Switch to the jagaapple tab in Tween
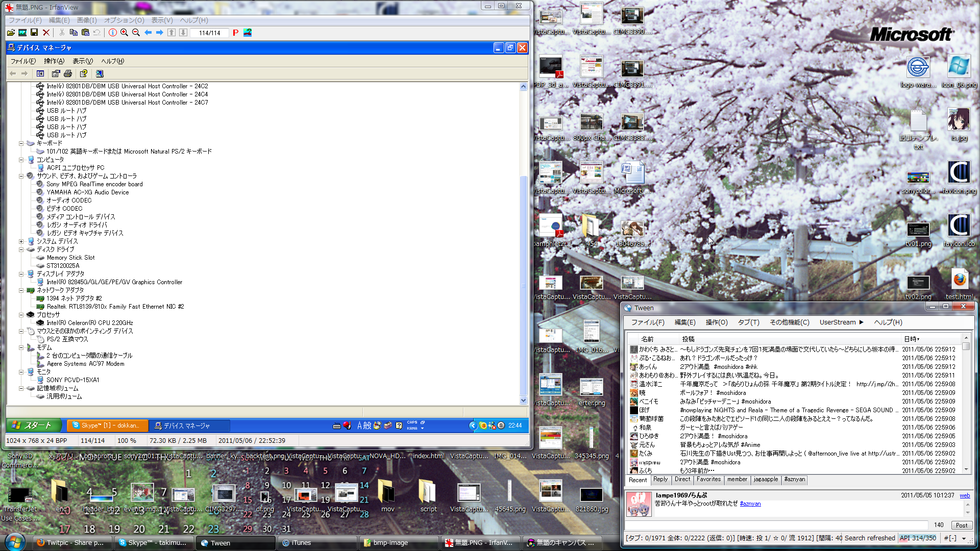Image resolution: width=980 pixels, height=551 pixels. click(x=766, y=480)
